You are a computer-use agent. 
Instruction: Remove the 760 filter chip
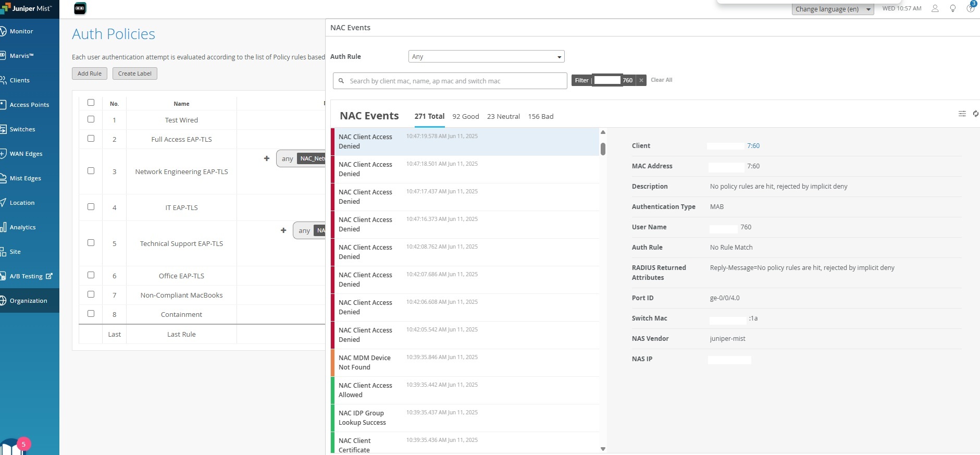641,80
